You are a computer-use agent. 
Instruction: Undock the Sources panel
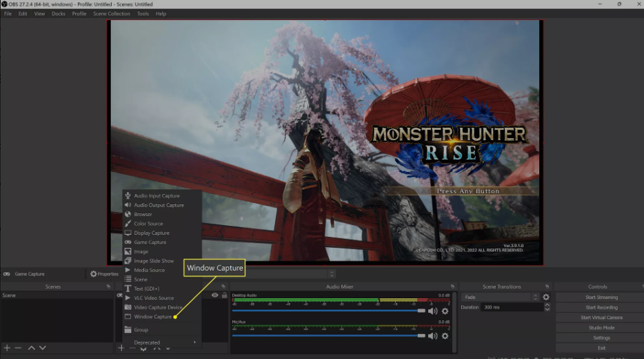[223, 287]
